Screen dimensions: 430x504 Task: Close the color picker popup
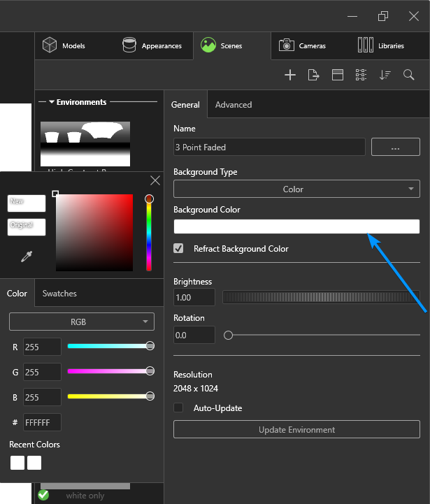(155, 180)
